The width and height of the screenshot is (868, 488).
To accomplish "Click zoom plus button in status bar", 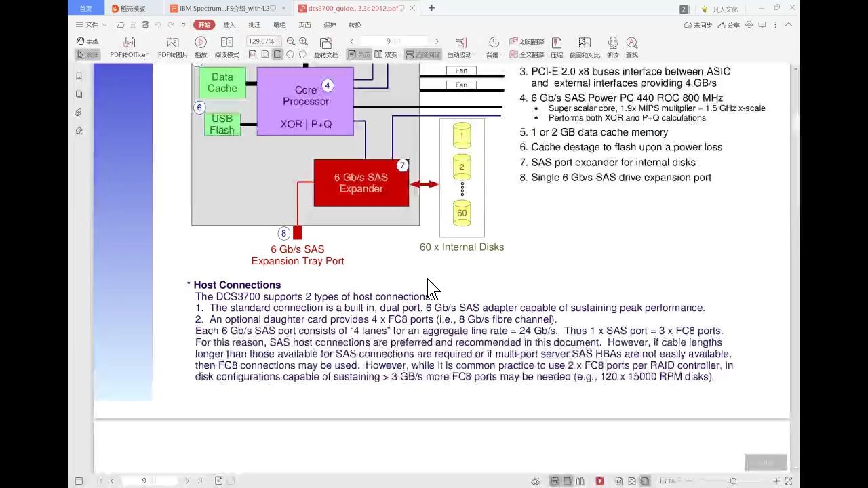I will point(776,481).
